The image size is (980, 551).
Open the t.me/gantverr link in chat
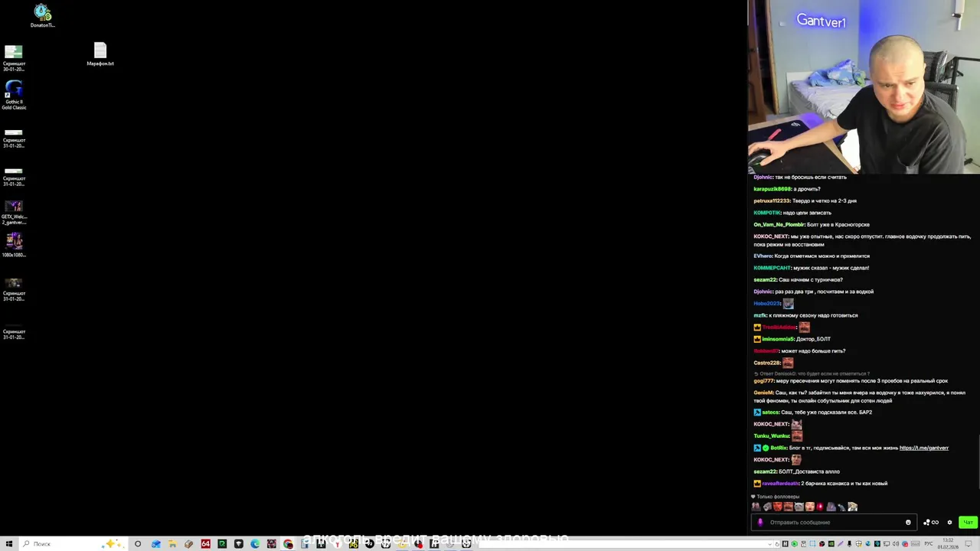[x=924, y=448]
